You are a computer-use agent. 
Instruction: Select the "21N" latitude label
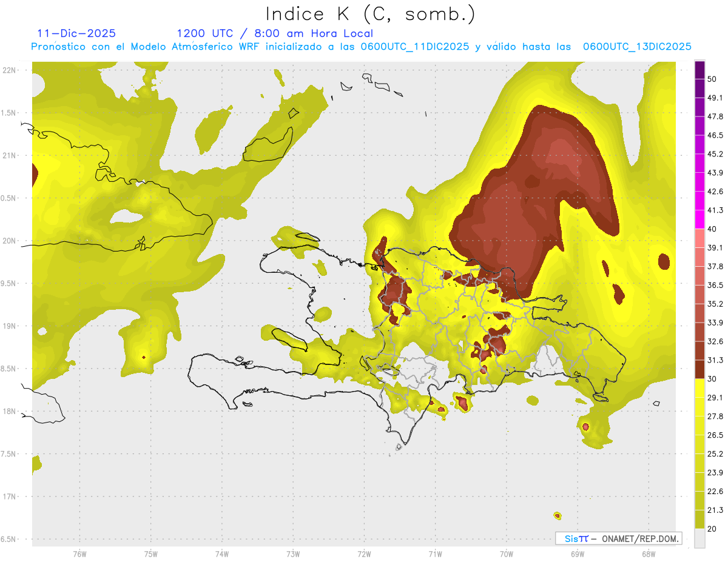click(x=9, y=155)
